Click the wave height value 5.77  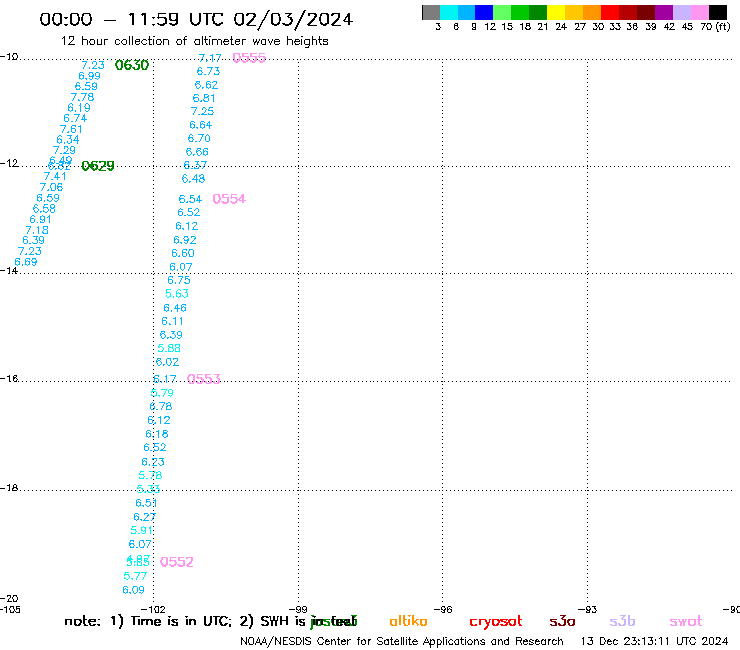[x=135, y=576]
